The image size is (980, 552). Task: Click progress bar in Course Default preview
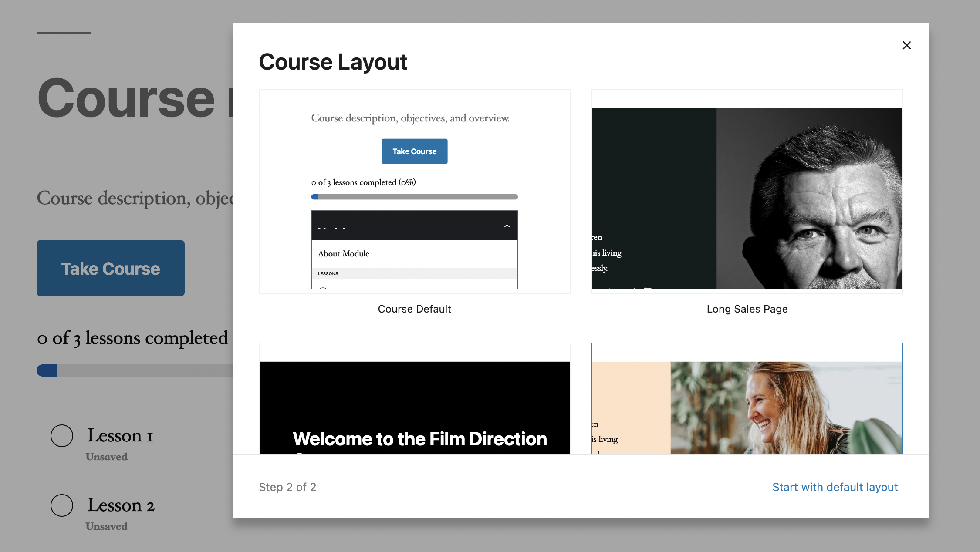click(414, 197)
